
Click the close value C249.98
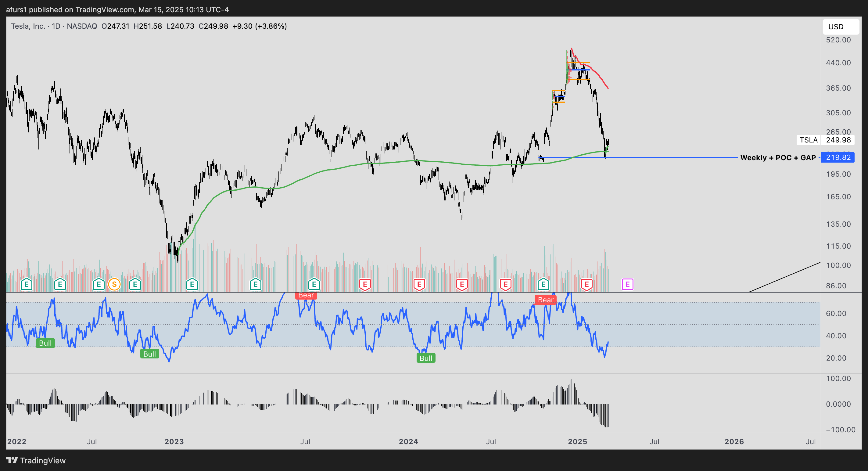213,26
